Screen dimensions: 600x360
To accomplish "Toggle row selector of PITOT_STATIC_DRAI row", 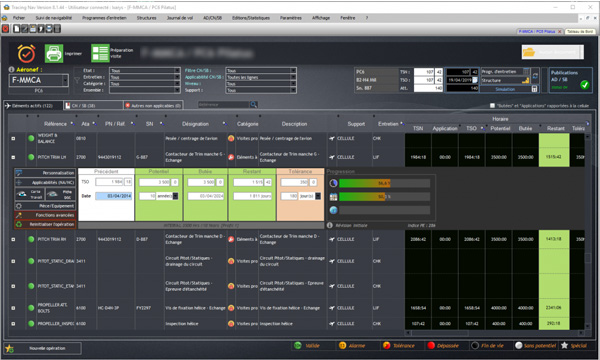I will pyautogui.click(x=13, y=261).
